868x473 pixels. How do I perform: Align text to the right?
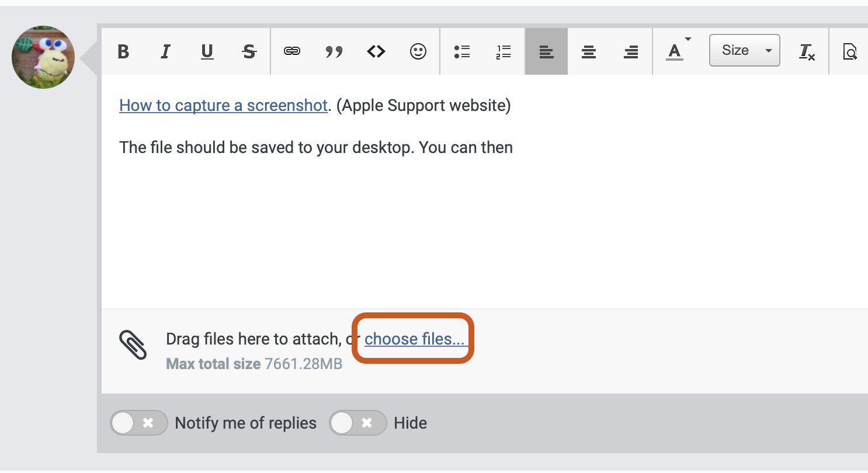pyautogui.click(x=631, y=51)
